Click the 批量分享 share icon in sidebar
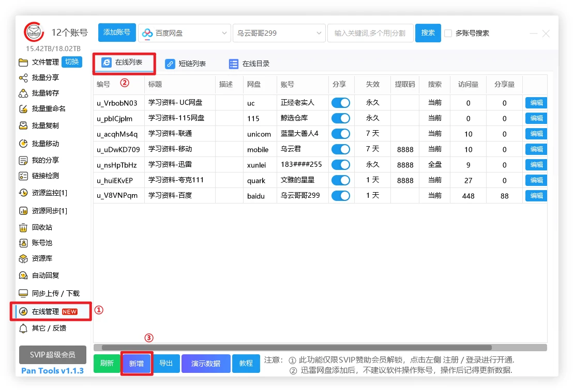 coord(23,78)
